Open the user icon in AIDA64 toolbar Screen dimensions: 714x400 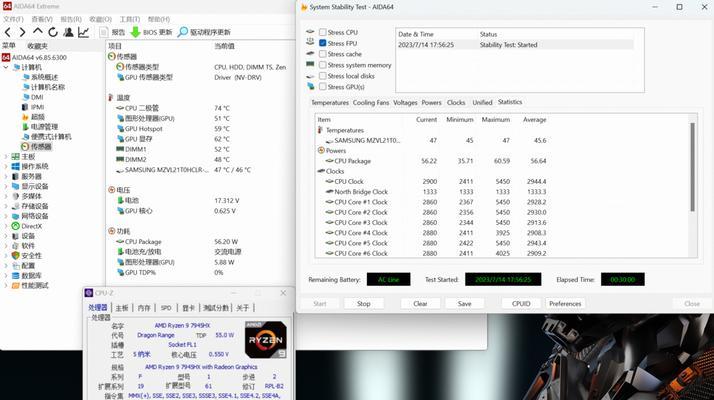click(x=68, y=32)
